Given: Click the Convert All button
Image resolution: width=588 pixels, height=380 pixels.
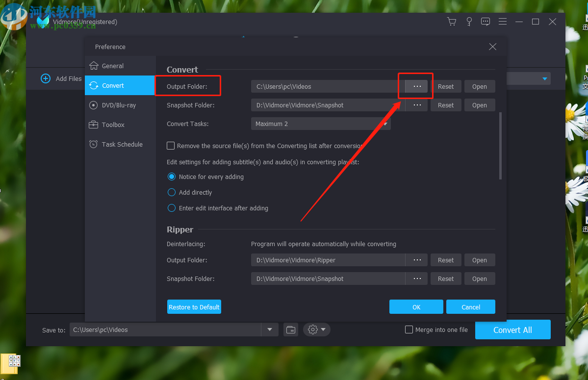Looking at the screenshot, I should [x=512, y=330].
